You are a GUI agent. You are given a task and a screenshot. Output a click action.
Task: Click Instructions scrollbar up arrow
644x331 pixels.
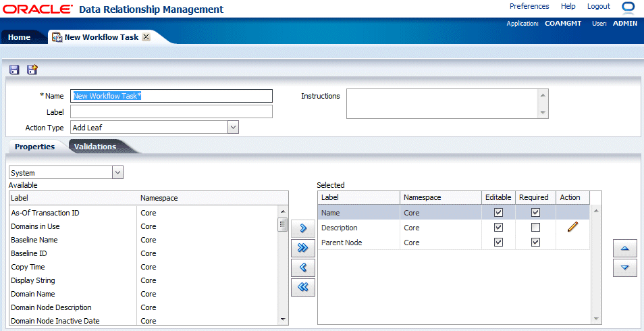click(543, 95)
